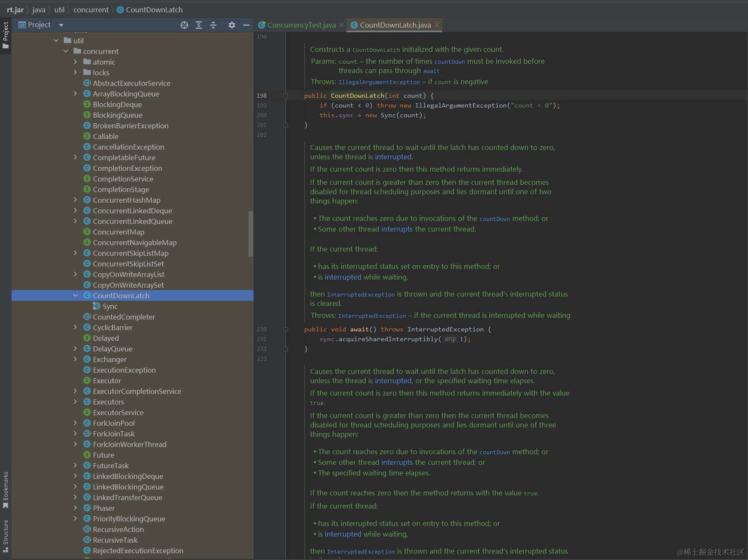Viewport: 748px width, 560px height.
Task: Click the Collapse All icon in Project panel
Action: (213, 25)
